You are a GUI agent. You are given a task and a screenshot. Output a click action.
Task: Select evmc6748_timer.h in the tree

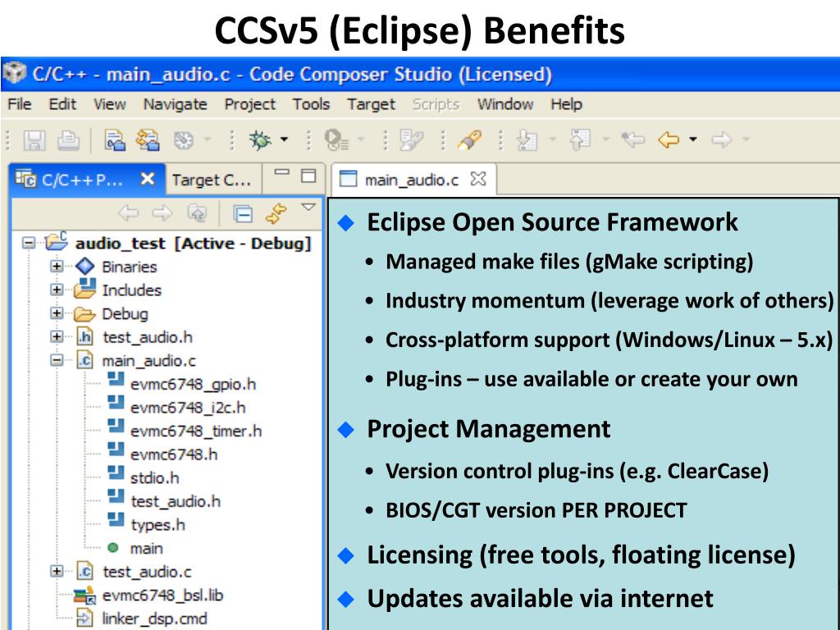tap(196, 431)
